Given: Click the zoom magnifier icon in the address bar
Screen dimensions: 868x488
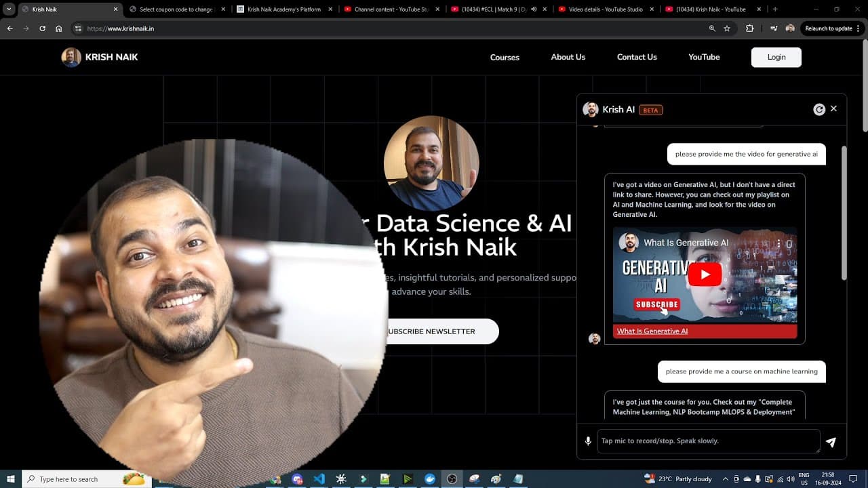Looking at the screenshot, I should point(711,28).
